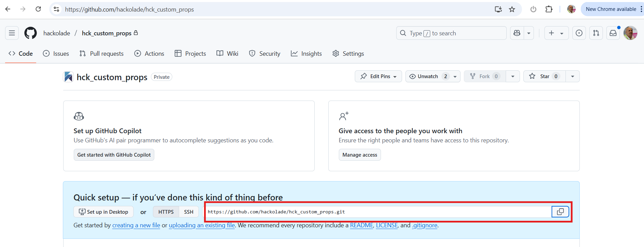
Task: Open the .gitignore link
Action: click(425, 225)
